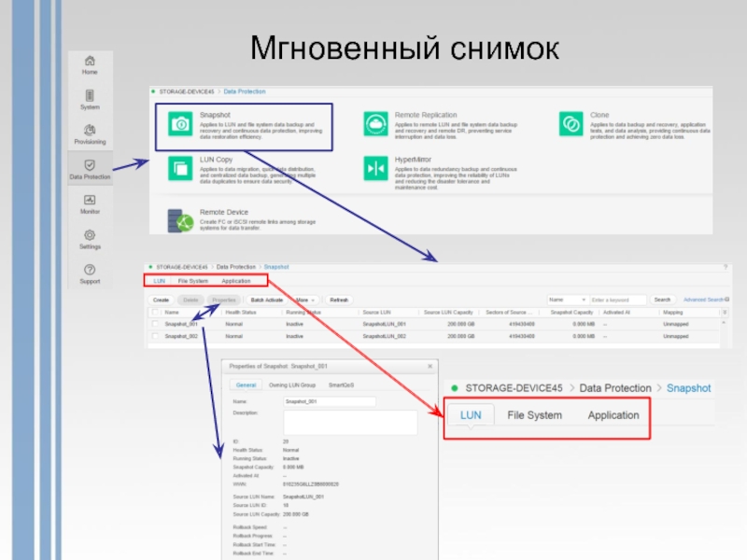Screen dimensions: 747x560
Task: Click the Clone feature icon
Action: (x=571, y=124)
